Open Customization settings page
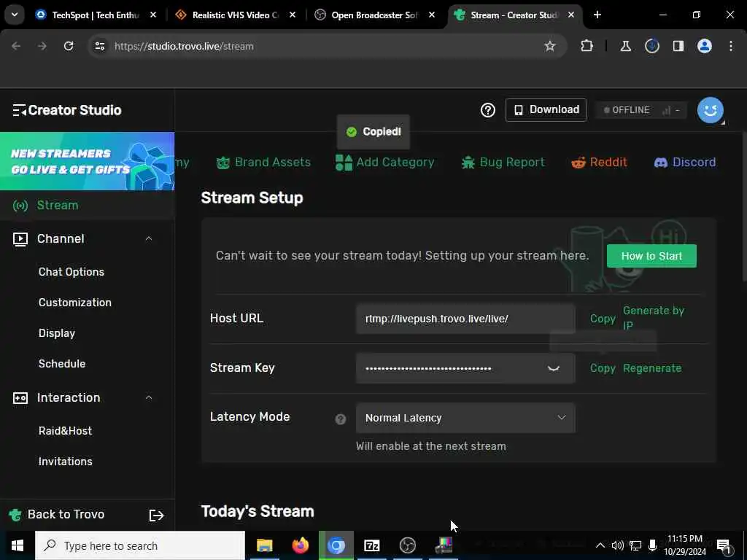 75,303
